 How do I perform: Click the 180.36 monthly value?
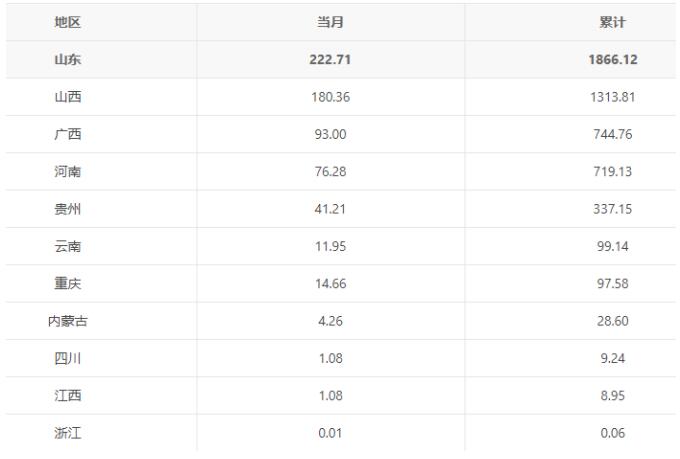point(330,97)
